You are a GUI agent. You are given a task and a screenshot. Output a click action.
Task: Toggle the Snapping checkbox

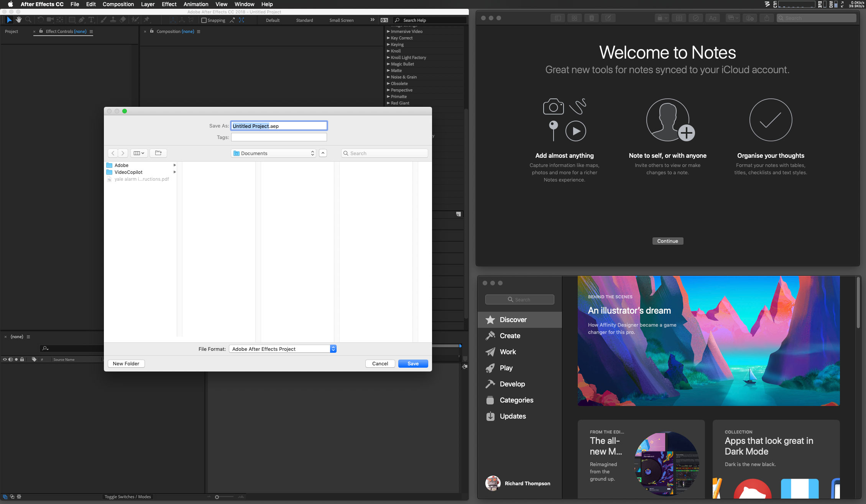coord(204,20)
